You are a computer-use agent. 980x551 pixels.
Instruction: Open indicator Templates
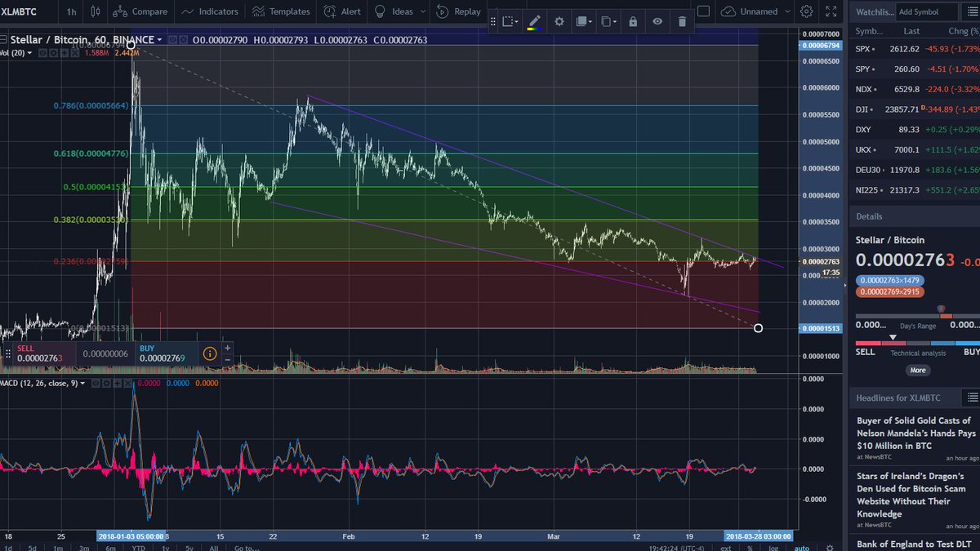point(281,11)
